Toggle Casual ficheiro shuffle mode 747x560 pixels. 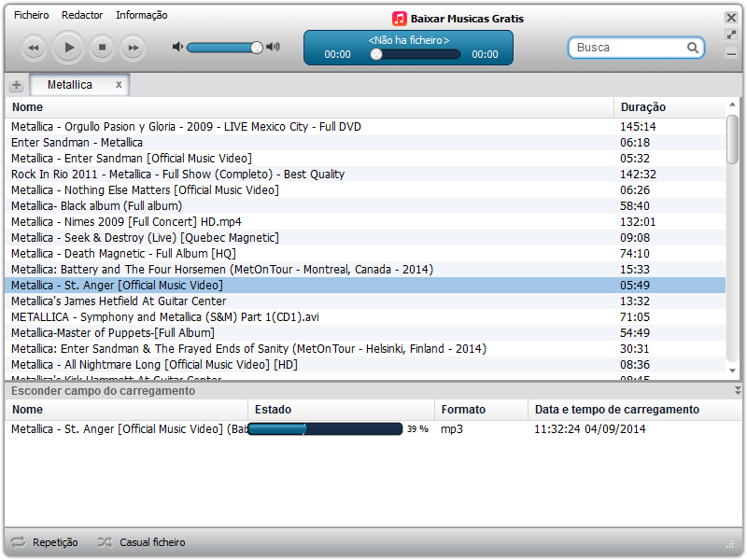point(142,542)
